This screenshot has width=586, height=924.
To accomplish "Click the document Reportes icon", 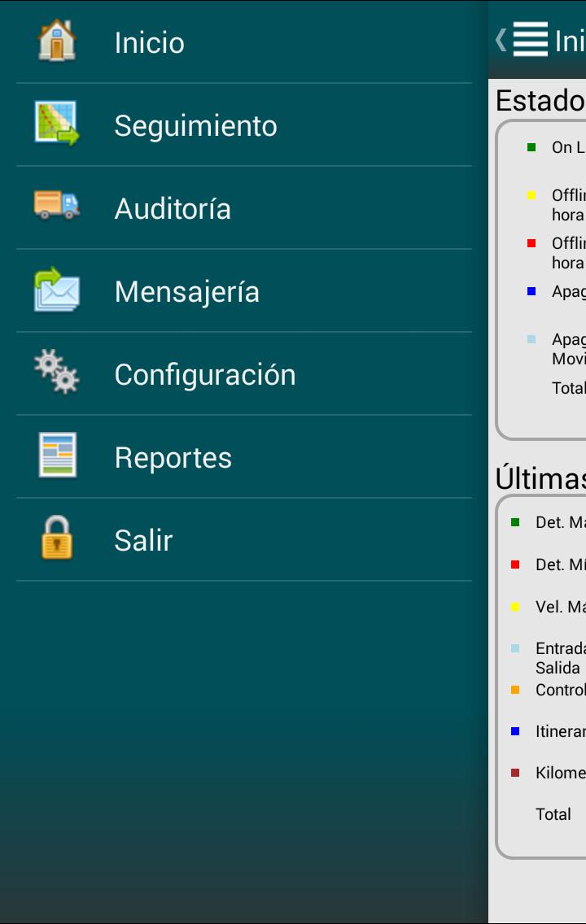I will (57, 455).
